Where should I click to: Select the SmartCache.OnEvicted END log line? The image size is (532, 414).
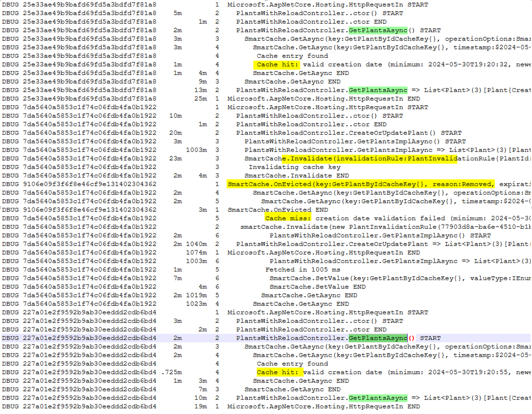click(278, 210)
